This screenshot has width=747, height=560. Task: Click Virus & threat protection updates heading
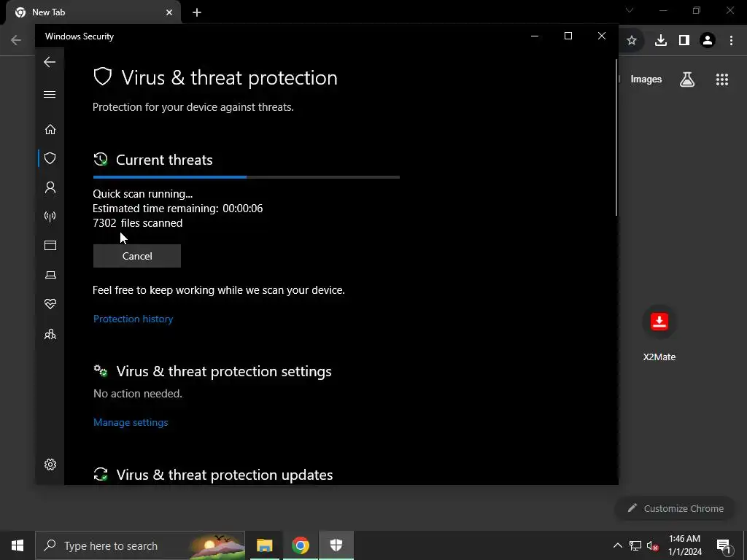click(225, 475)
